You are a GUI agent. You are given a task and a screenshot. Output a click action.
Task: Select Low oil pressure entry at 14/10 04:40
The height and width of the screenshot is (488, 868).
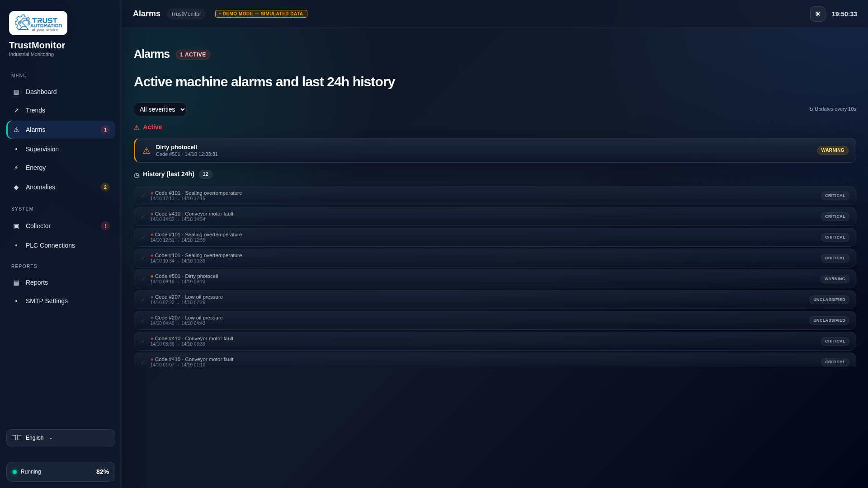click(495, 320)
